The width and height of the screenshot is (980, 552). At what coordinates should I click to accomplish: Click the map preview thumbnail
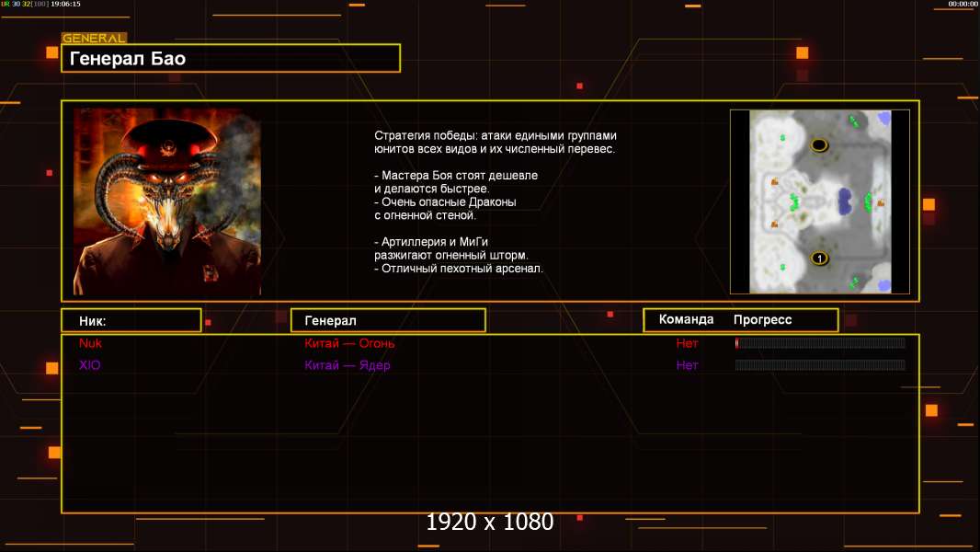pos(820,201)
